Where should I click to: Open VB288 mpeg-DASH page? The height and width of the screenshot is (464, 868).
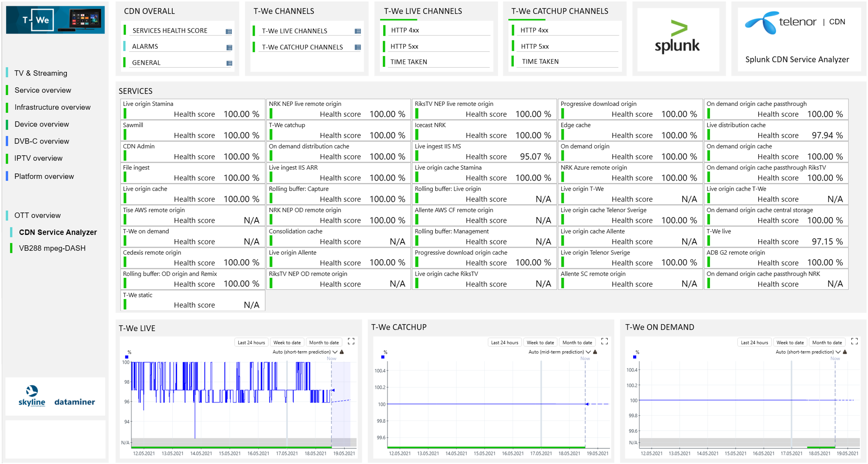[52, 248]
